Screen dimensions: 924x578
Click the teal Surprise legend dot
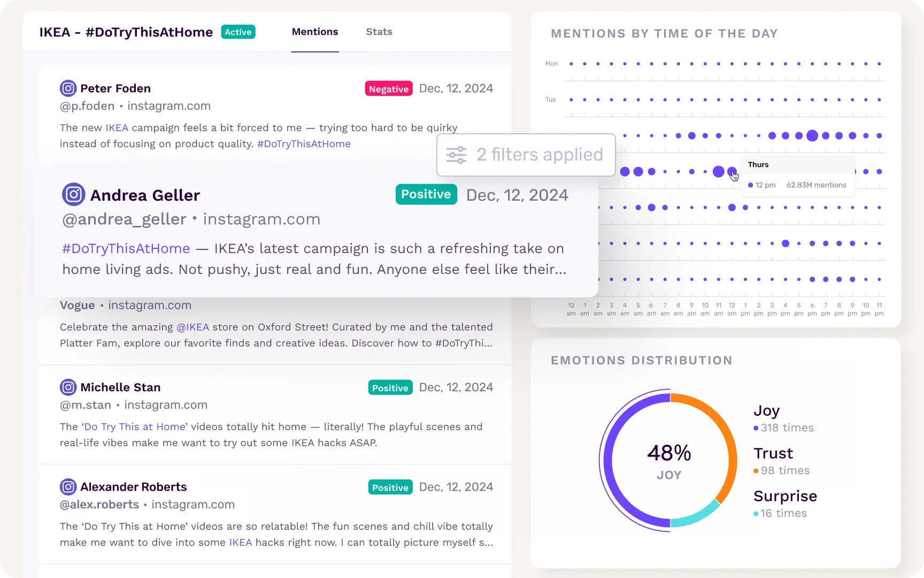tap(756, 514)
